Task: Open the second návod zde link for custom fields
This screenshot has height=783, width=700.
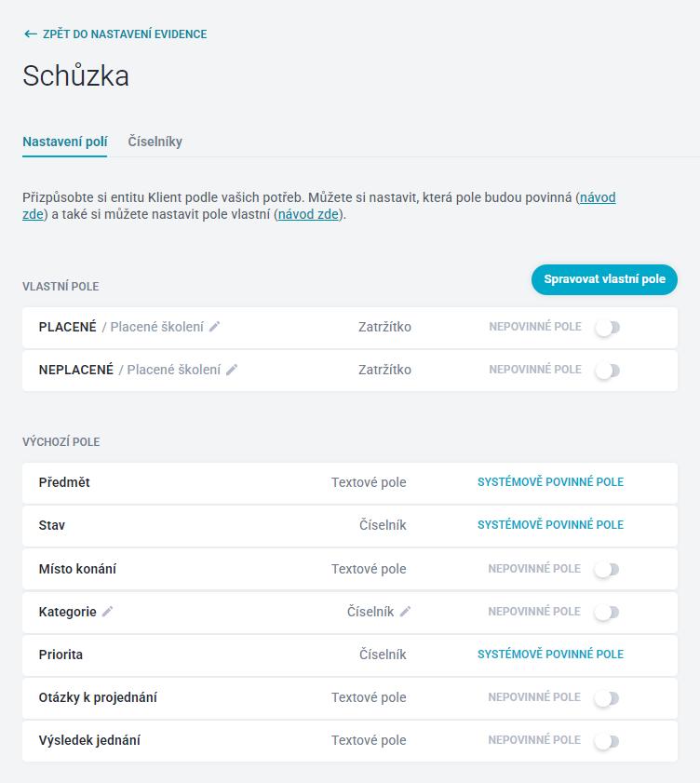Action: (x=308, y=214)
